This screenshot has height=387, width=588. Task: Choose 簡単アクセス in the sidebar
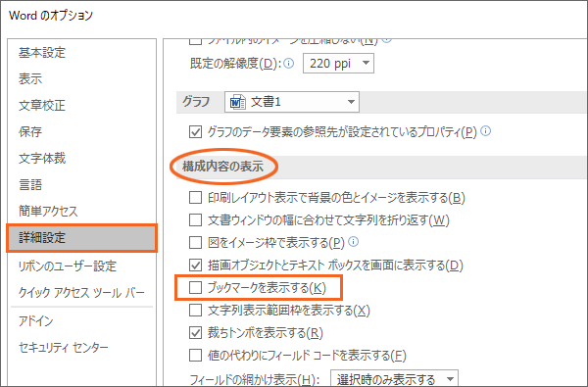(x=48, y=211)
